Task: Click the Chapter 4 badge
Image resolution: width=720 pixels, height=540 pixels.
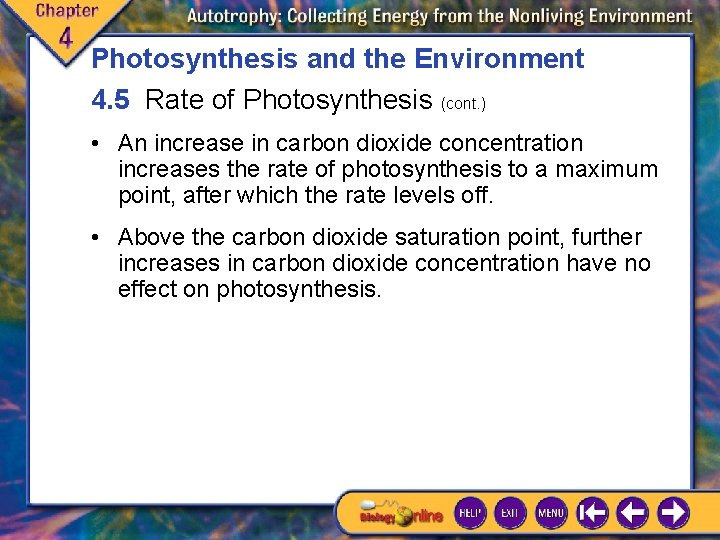Action: point(65,28)
